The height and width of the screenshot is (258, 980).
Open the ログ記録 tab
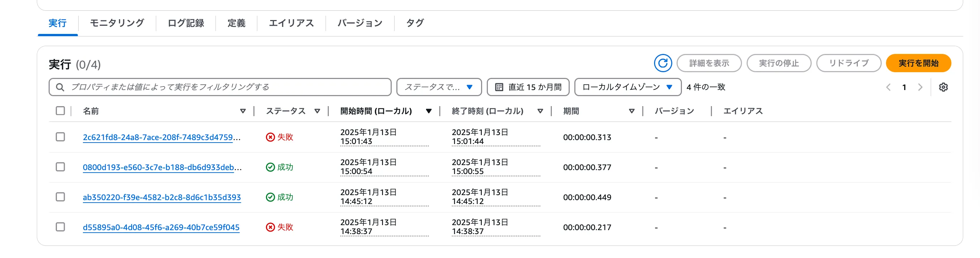(185, 23)
